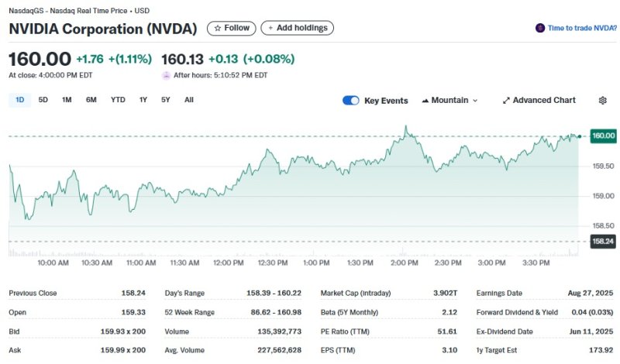
Task: Click the 3:30 PM time axis label
Action: point(536,263)
